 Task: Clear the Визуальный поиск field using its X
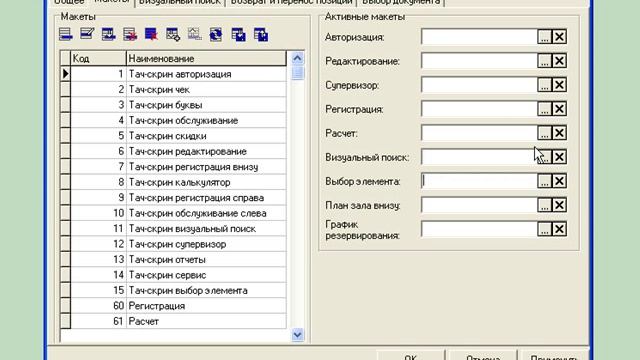click(x=559, y=157)
